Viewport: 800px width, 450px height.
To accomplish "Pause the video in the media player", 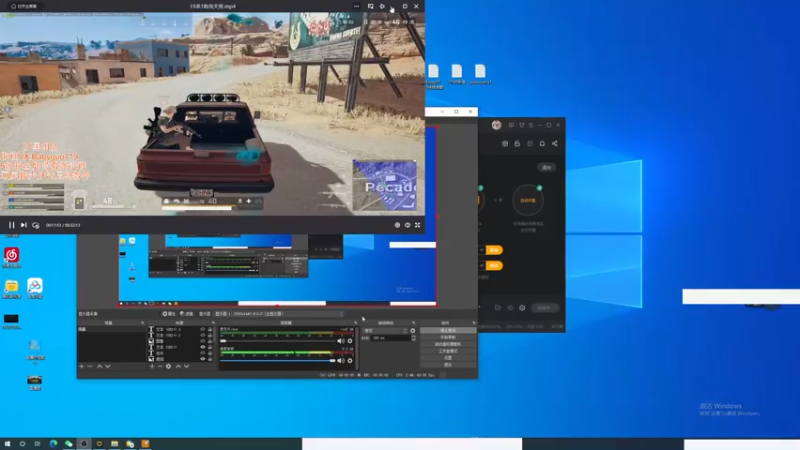I will point(11,225).
